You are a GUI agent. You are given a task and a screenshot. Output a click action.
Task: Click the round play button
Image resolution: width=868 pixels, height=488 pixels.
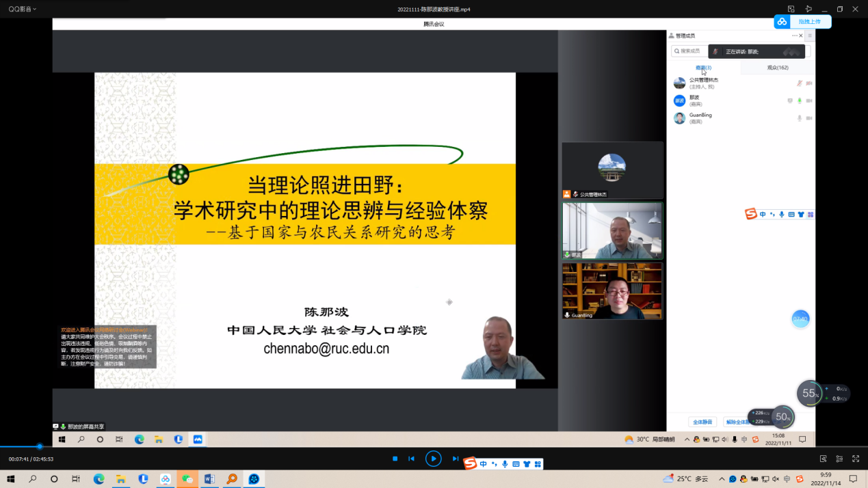(x=433, y=459)
